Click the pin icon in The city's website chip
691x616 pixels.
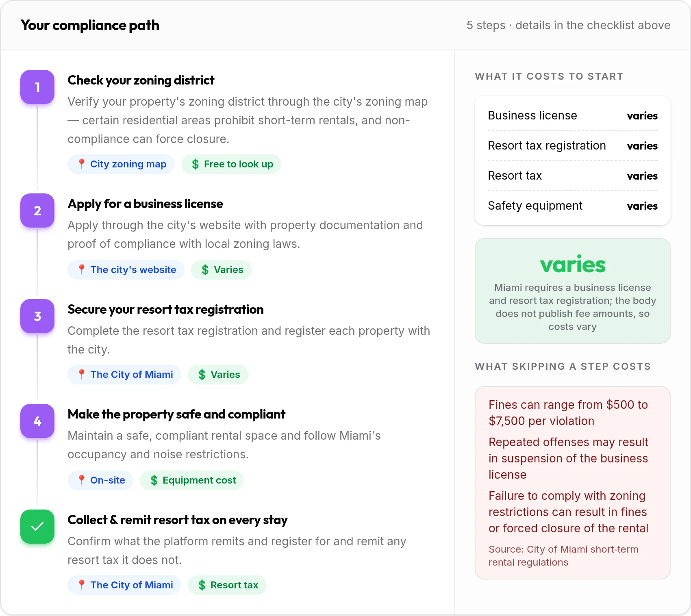pyautogui.click(x=81, y=270)
